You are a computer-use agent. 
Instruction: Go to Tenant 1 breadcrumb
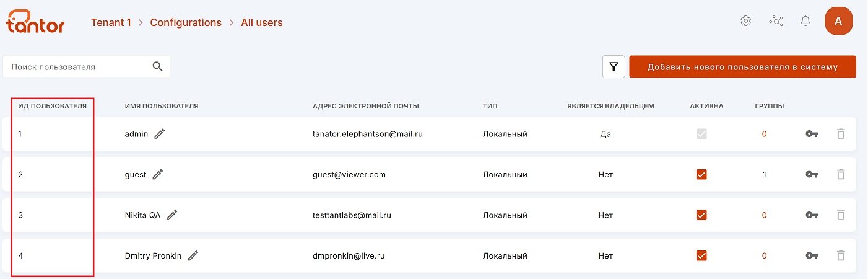(111, 22)
